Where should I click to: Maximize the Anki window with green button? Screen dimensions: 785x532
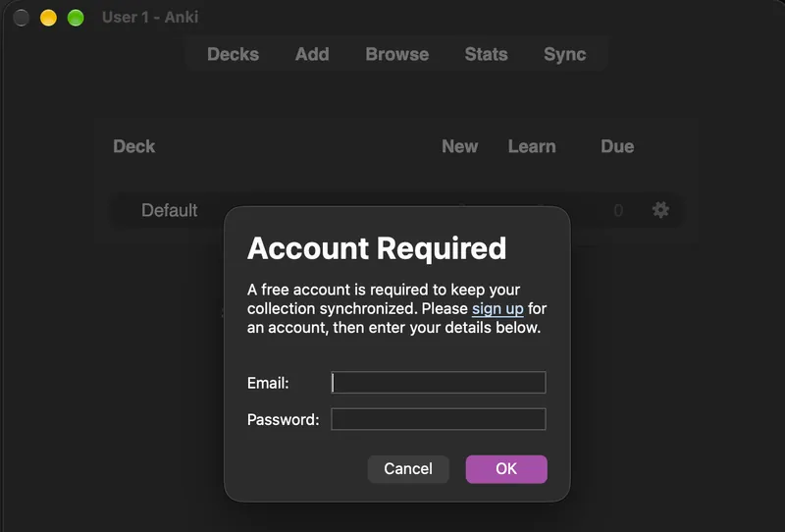(76, 18)
